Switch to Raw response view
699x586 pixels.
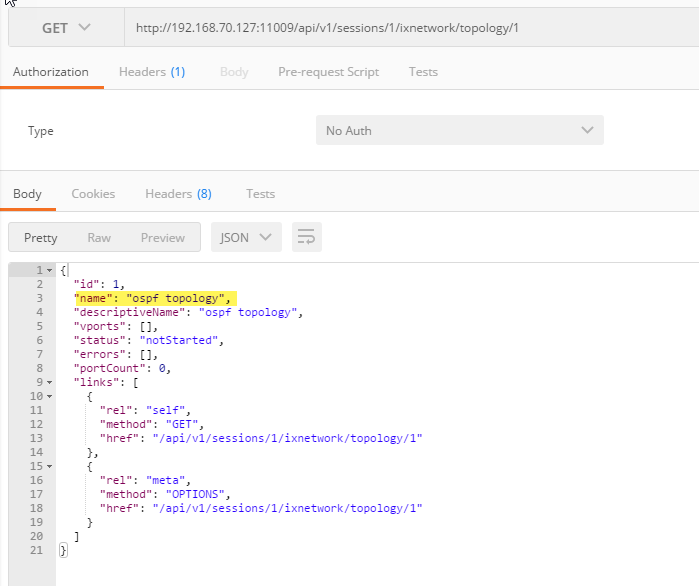tap(99, 237)
